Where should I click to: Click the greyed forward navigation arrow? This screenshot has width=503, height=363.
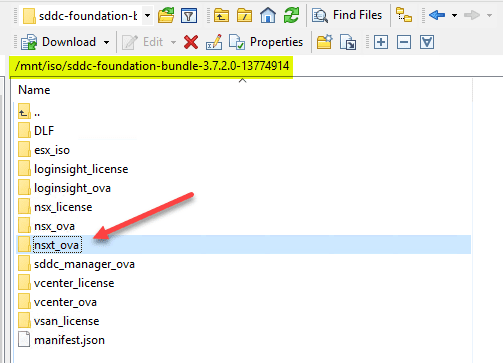click(472, 15)
